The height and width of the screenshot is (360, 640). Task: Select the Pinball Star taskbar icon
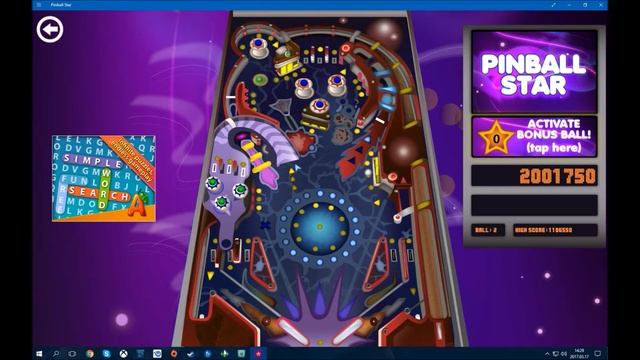pos(258,353)
